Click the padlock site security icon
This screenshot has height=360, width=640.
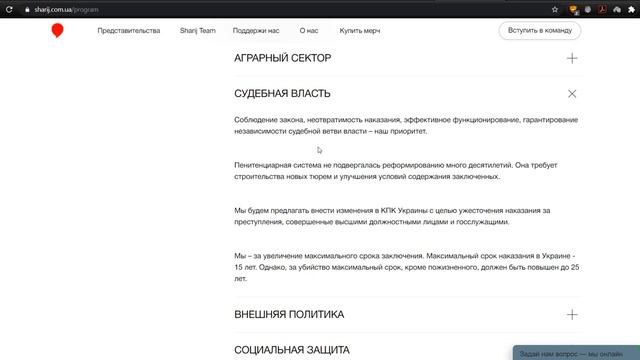pos(27,9)
